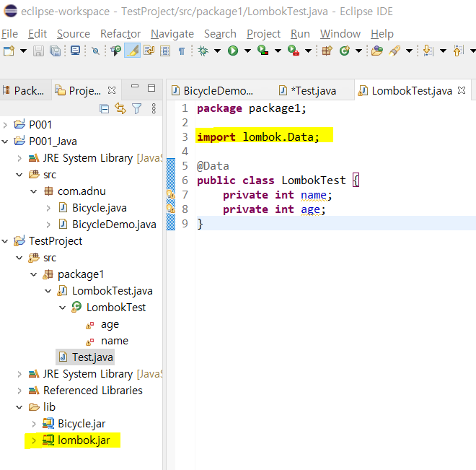Click the Skip All Breakpoints icon
Viewport: 476px width, 470px height.
(96, 51)
